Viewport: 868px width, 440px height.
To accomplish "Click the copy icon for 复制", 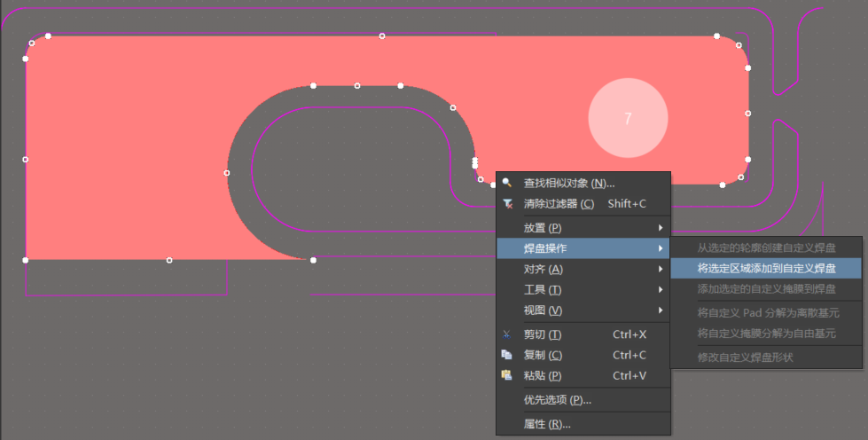I will pyautogui.click(x=507, y=355).
